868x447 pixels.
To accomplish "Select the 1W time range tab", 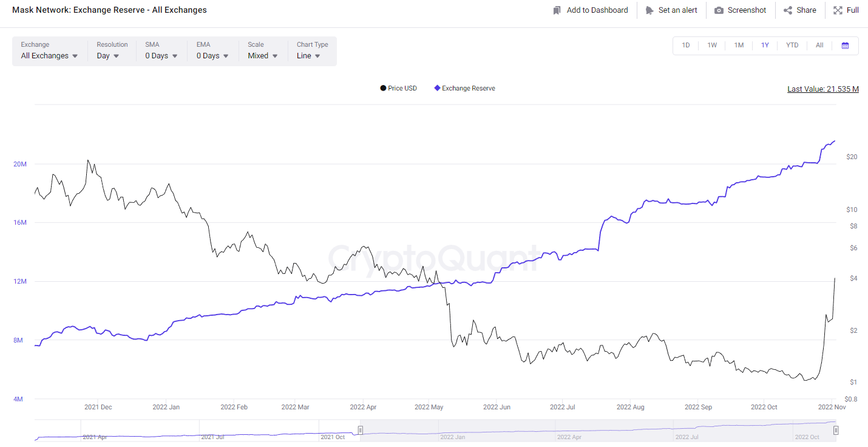I will 712,46.
